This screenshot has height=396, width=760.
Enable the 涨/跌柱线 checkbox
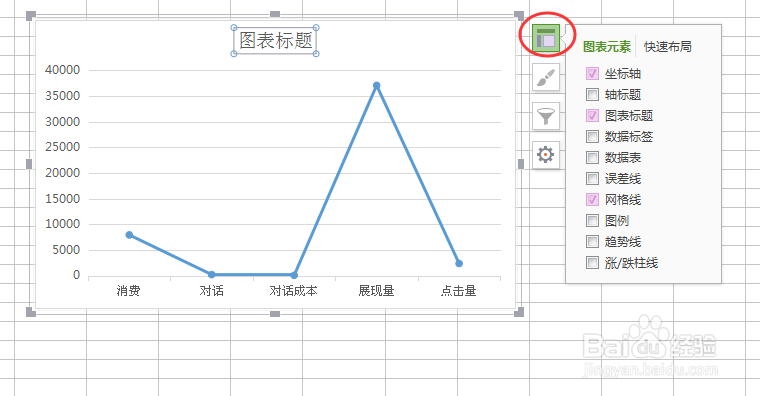click(x=592, y=263)
